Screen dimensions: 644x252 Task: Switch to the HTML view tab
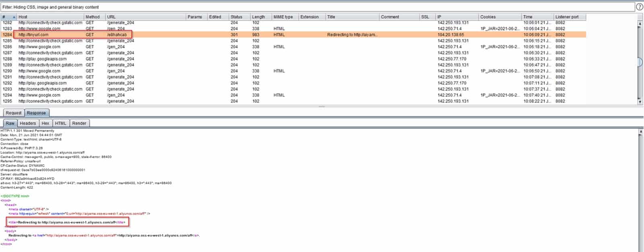(x=60, y=124)
